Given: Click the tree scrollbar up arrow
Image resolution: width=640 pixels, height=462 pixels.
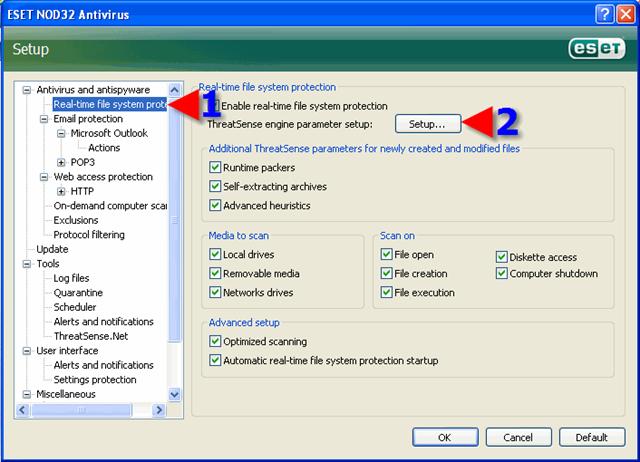Looking at the screenshot, I should 176,90.
